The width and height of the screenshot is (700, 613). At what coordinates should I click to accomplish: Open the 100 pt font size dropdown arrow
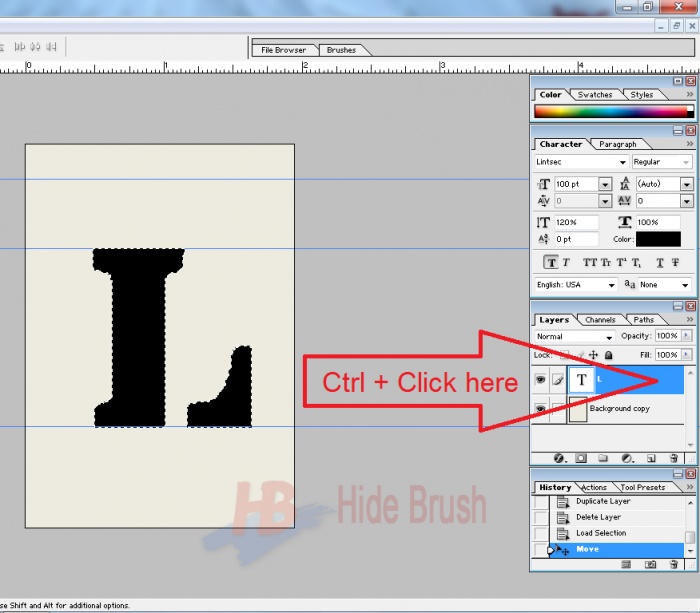[605, 184]
